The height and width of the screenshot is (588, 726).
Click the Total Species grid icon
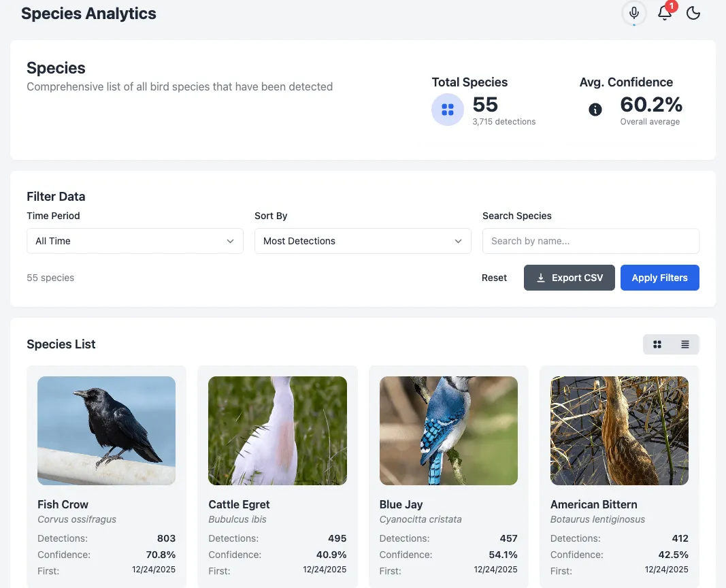(x=448, y=110)
